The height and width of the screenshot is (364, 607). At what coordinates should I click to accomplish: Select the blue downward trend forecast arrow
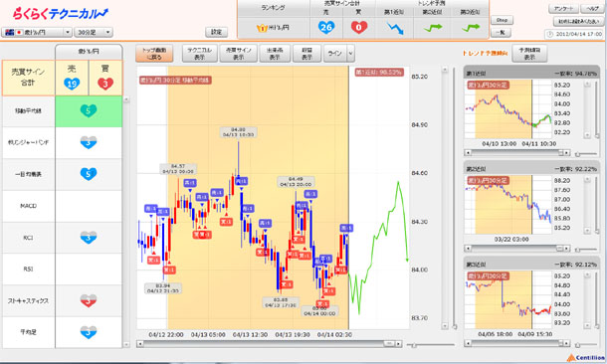(394, 28)
